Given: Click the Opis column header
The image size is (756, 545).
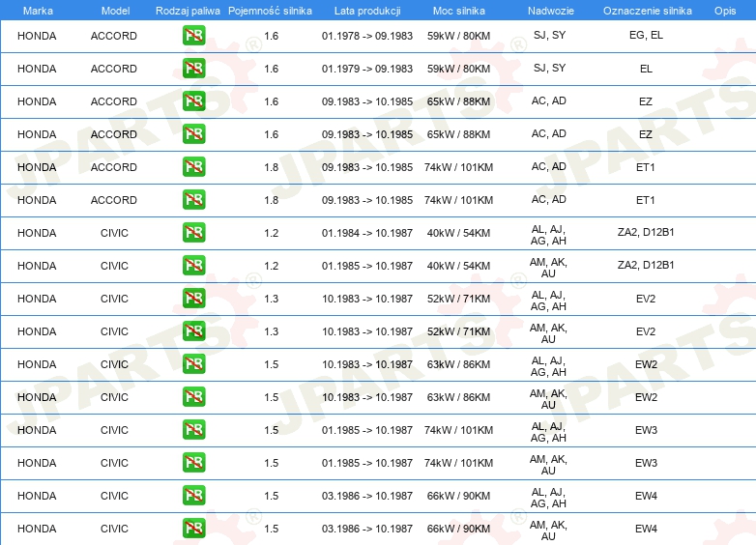Looking at the screenshot, I should coord(725,11).
